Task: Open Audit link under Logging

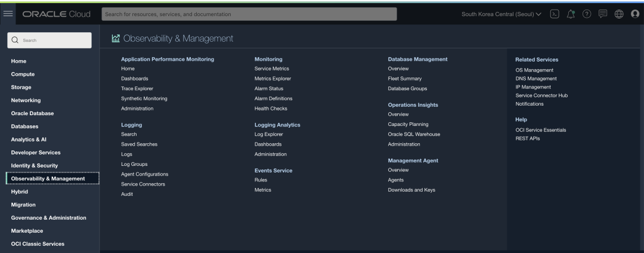Action: [127, 195]
